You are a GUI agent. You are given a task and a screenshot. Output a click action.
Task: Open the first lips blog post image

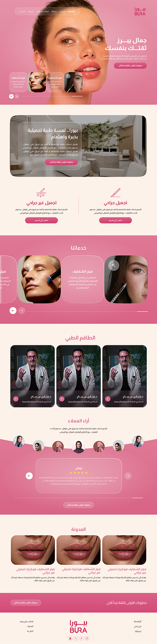[x=124, y=550]
